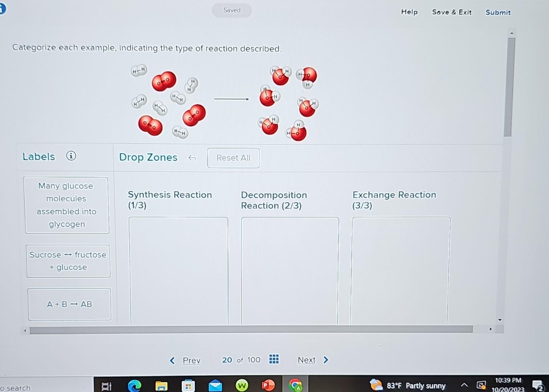Select the "A + B → AB" label card

[x=69, y=304]
